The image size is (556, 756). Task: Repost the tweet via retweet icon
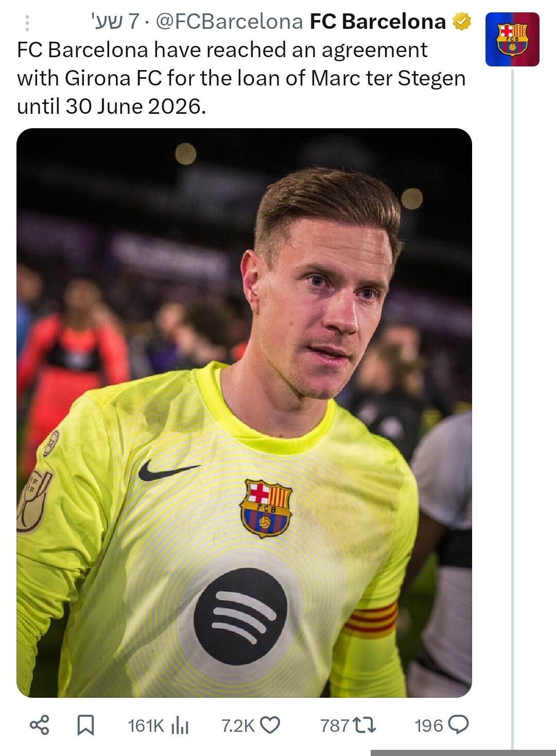coord(363,726)
